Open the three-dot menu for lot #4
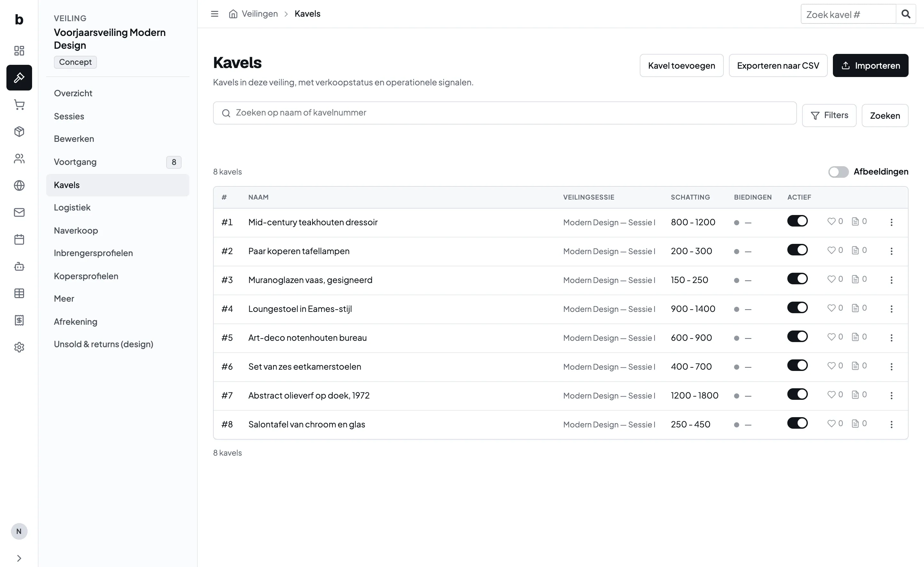This screenshot has width=924, height=567. pos(891,309)
